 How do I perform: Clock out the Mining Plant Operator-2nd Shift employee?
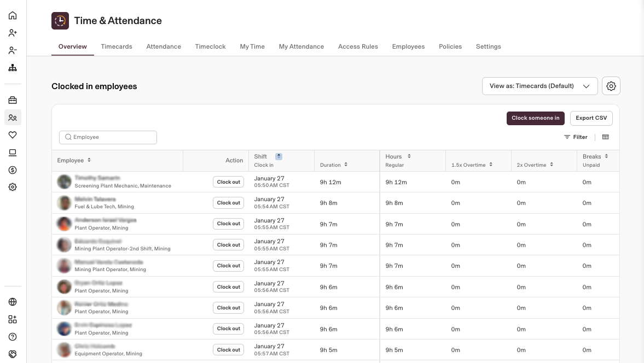coord(228,245)
